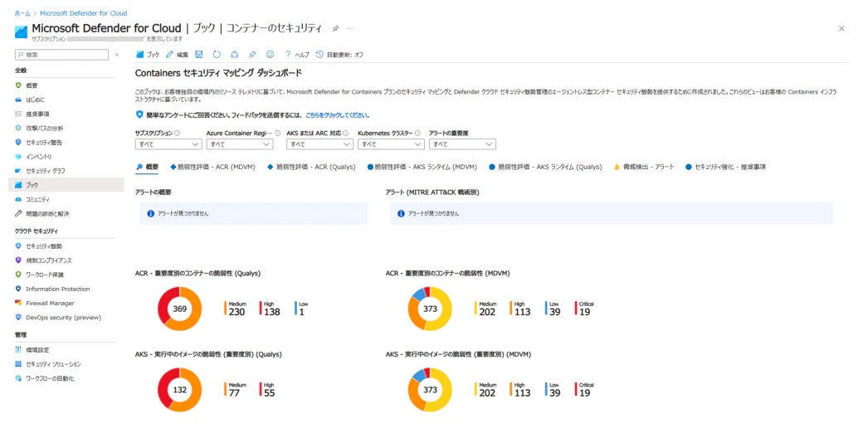
Task: Open the サブスクリプション dropdown
Action: click(168, 144)
